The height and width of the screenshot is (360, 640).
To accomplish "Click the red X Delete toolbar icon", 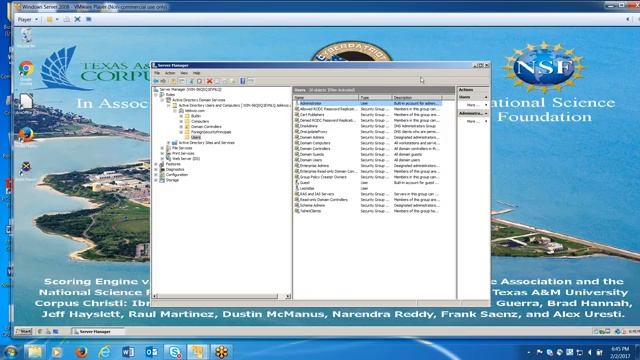I will (x=209, y=81).
